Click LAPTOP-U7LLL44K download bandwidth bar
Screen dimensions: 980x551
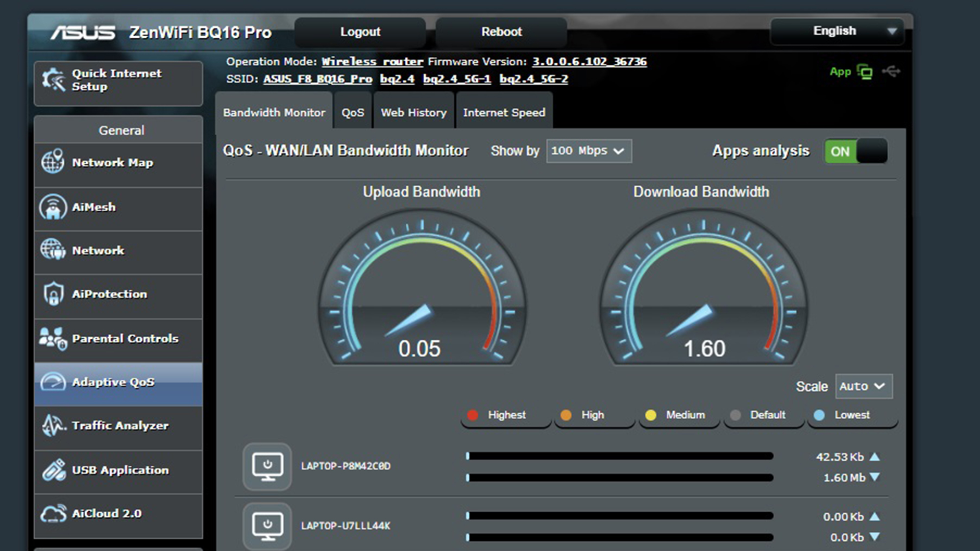[x=619, y=537]
